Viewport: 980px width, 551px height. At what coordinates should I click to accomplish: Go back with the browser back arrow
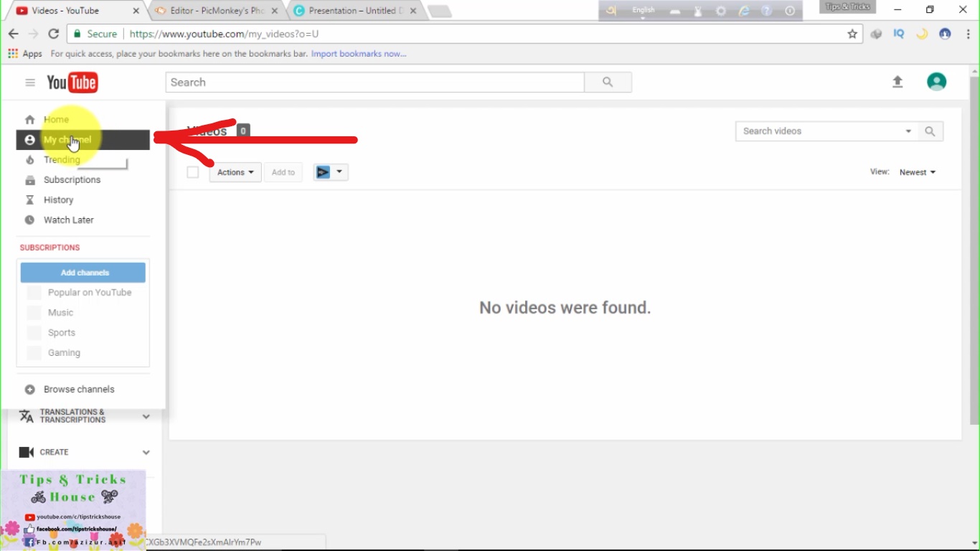click(x=13, y=34)
